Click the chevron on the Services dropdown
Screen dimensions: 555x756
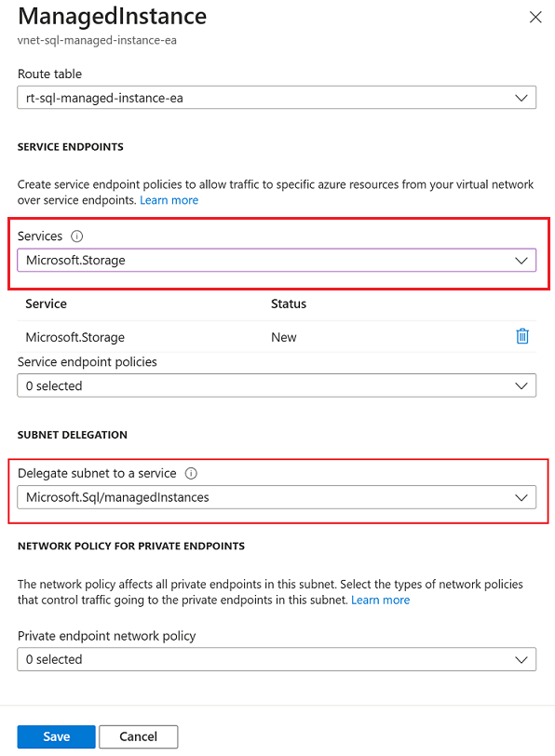click(522, 260)
